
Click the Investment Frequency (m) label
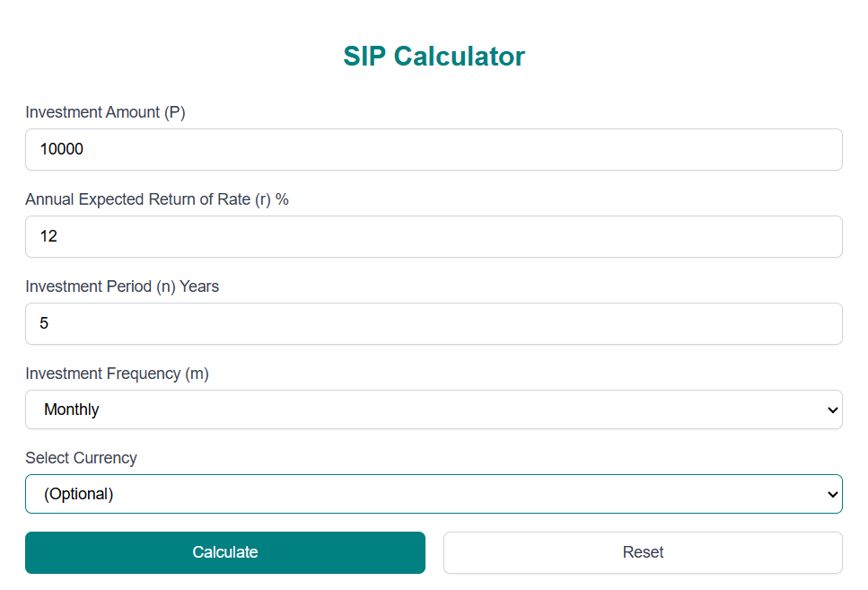(117, 374)
